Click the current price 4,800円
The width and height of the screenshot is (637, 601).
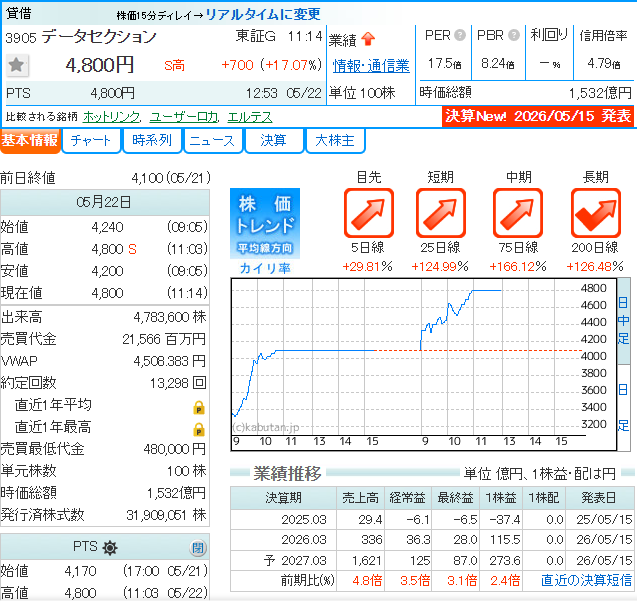click(100, 65)
